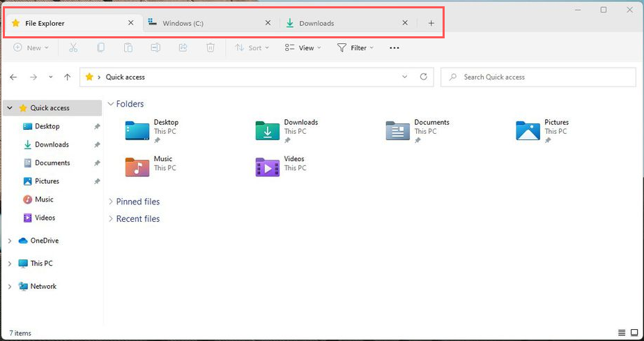
Task: Expand the Pinned files group
Action: click(x=111, y=202)
